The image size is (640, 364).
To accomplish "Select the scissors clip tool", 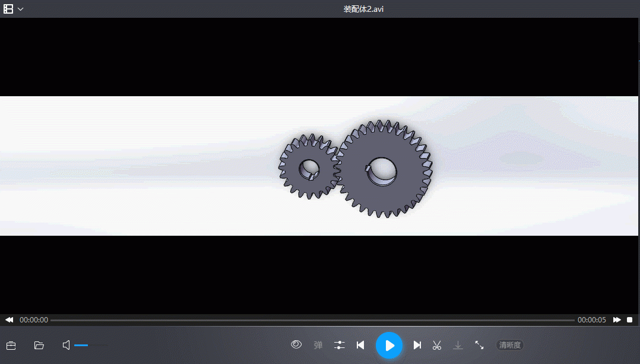I will pyautogui.click(x=437, y=345).
